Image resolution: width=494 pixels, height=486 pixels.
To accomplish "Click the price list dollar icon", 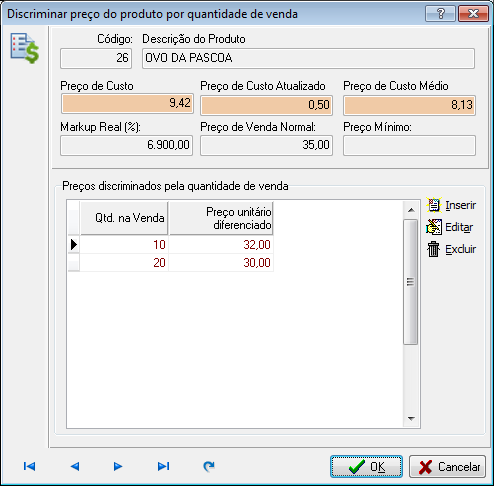I will pyautogui.click(x=25, y=48).
